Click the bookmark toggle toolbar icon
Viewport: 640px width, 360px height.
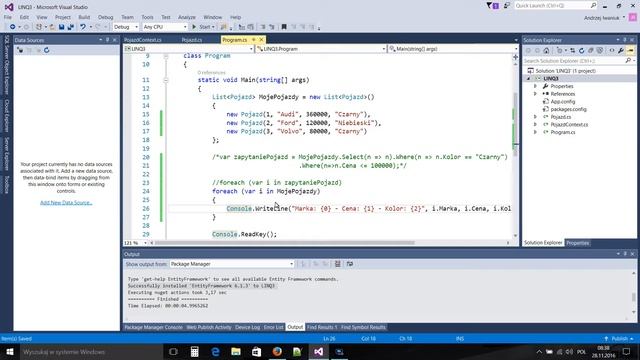click(x=284, y=27)
